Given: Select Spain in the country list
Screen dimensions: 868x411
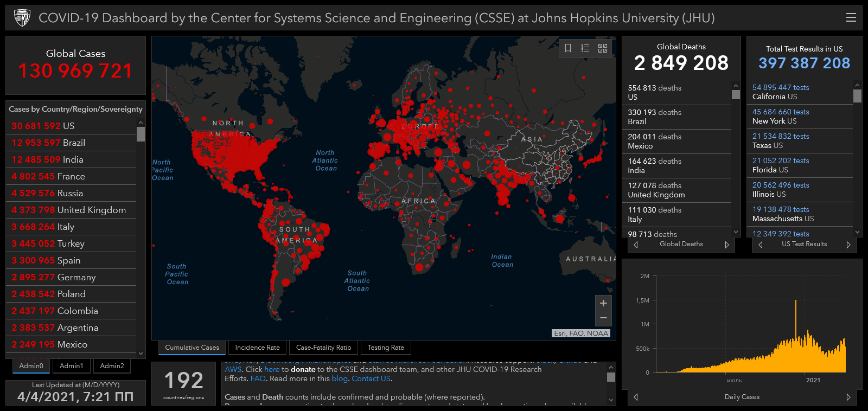Looking at the screenshot, I should 71,260.
